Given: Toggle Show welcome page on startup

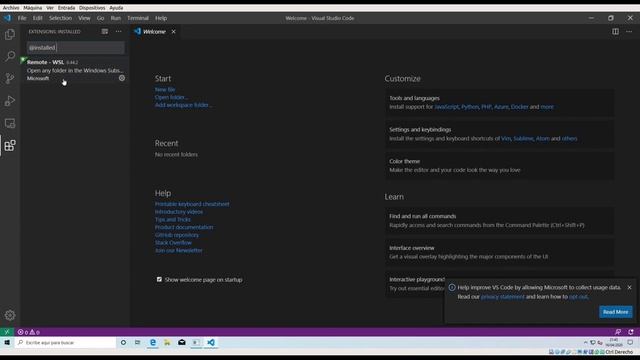Looking at the screenshot, I should pyautogui.click(x=159, y=280).
